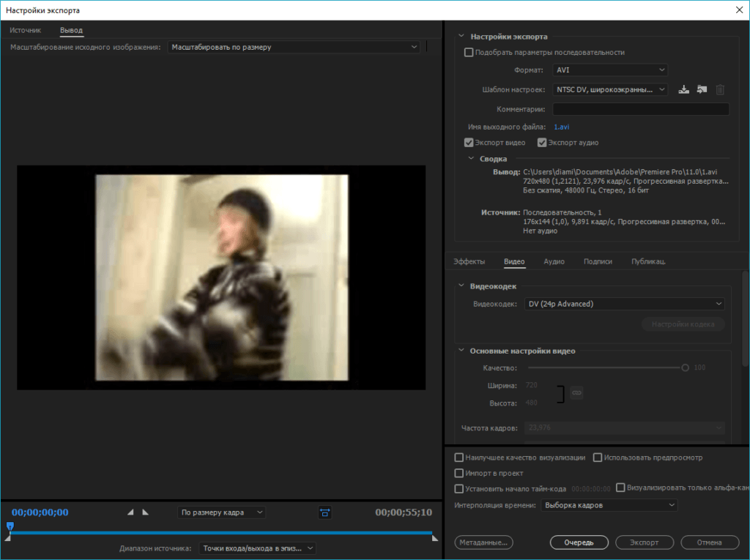
Task: Uncheck the Экспорт видео checkbox
Action: pos(469,143)
